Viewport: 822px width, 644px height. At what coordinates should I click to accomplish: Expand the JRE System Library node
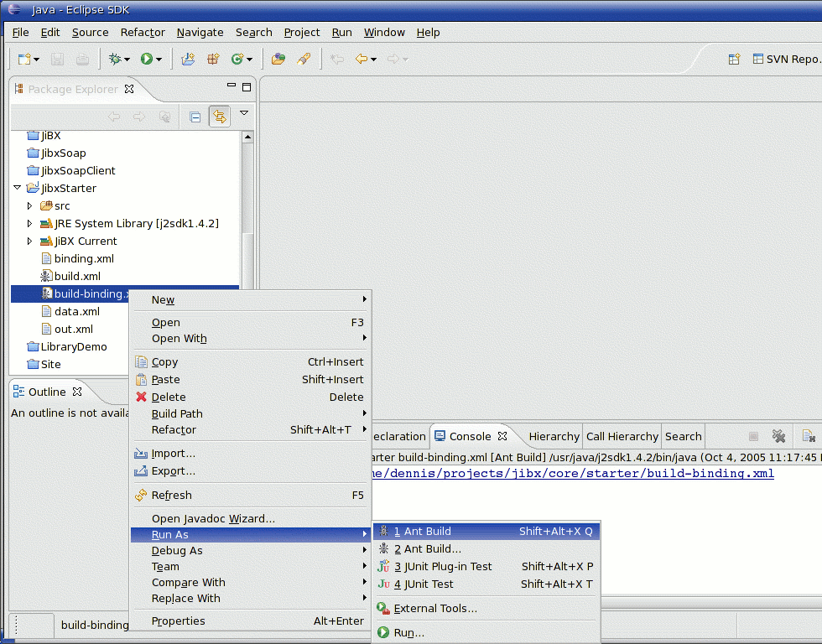[30, 223]
